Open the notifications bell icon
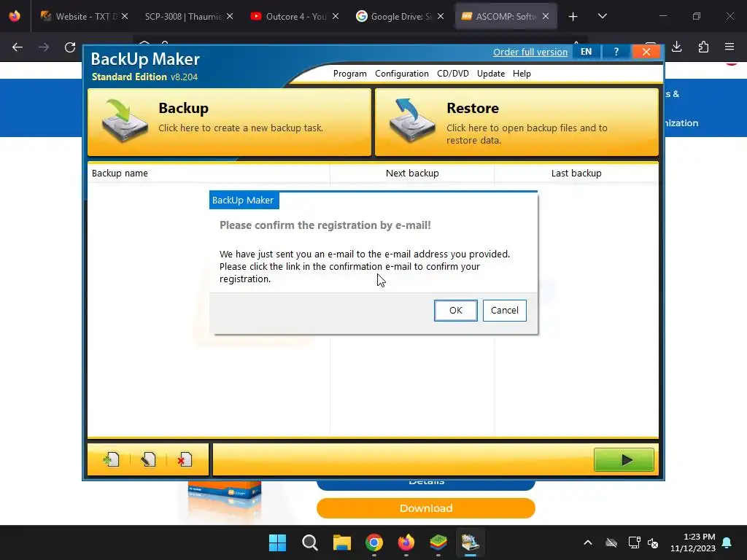Viewport: 747px width, 560px height. click(727, 542)
